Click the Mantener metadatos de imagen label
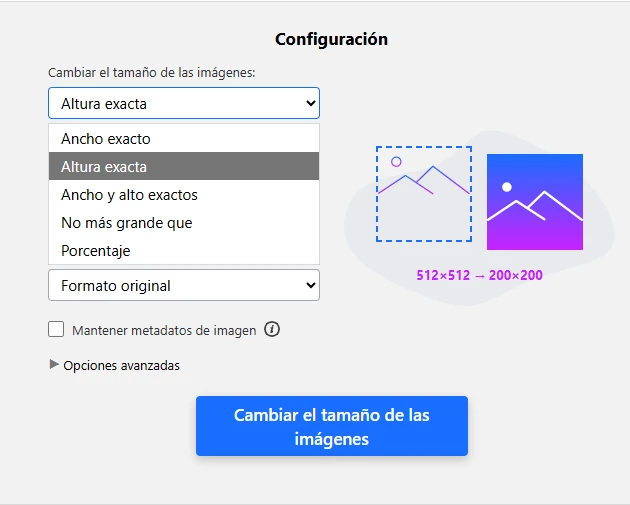This screenshot has width=630, height=505. [x=164, y=329]
